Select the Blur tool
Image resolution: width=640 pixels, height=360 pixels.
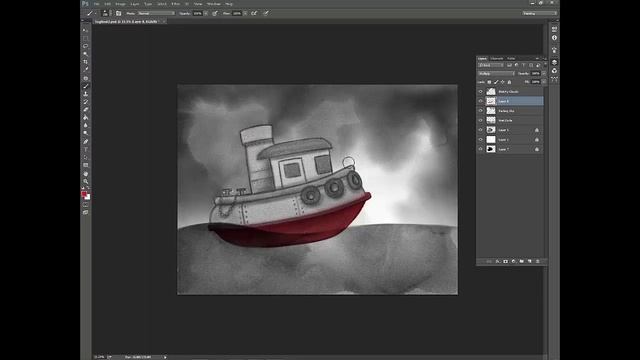point(85,126)
